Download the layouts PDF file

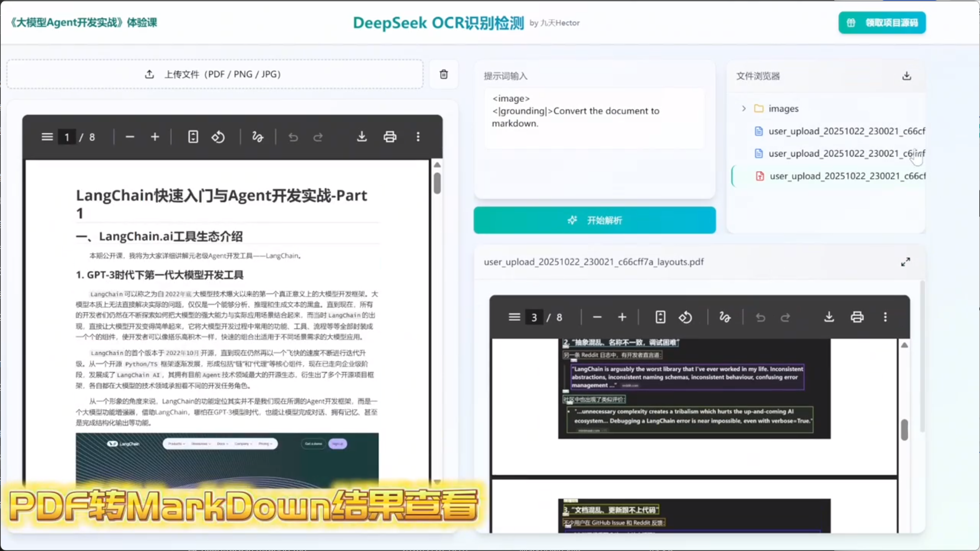(829, 317)
